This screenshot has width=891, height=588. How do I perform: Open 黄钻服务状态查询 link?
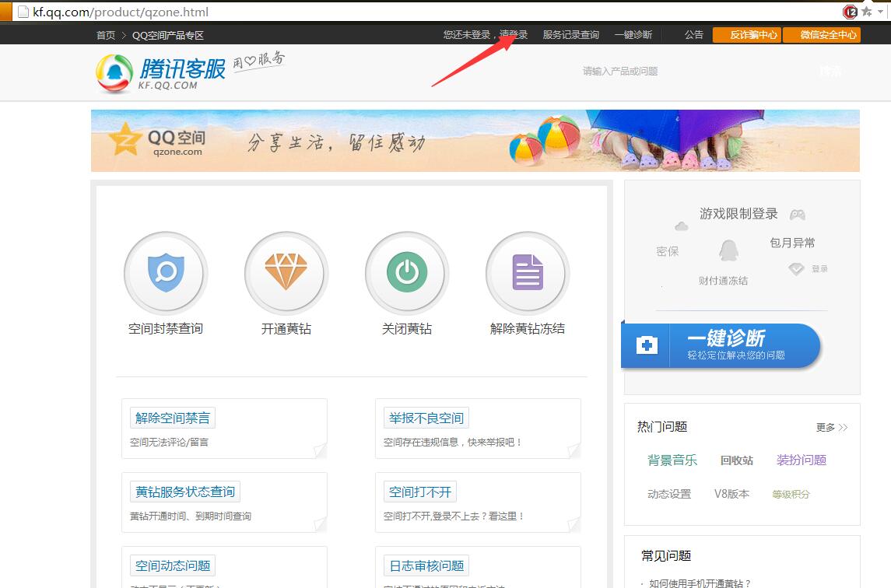[184, 492]
